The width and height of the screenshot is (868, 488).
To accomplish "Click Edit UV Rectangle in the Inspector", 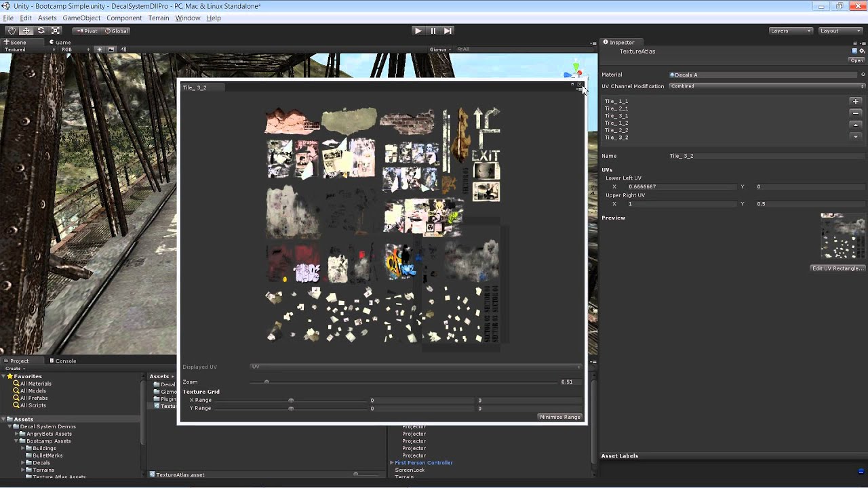I will click(838, 268).
